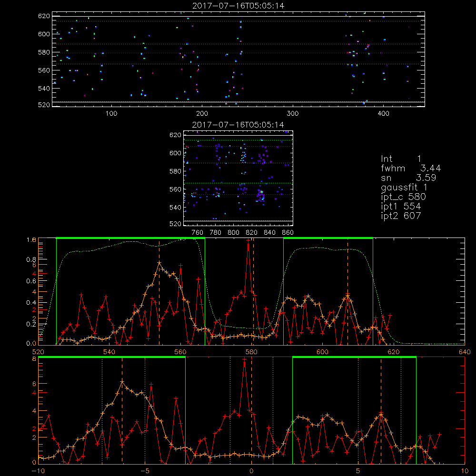
Task: Select the 'gaussfit 1' readout line
Action: pos(404,188)
